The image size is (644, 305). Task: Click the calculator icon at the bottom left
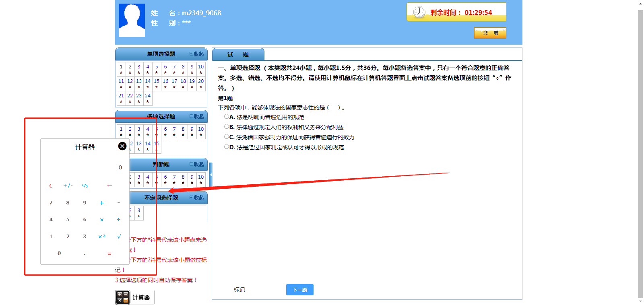click(123, 297)
